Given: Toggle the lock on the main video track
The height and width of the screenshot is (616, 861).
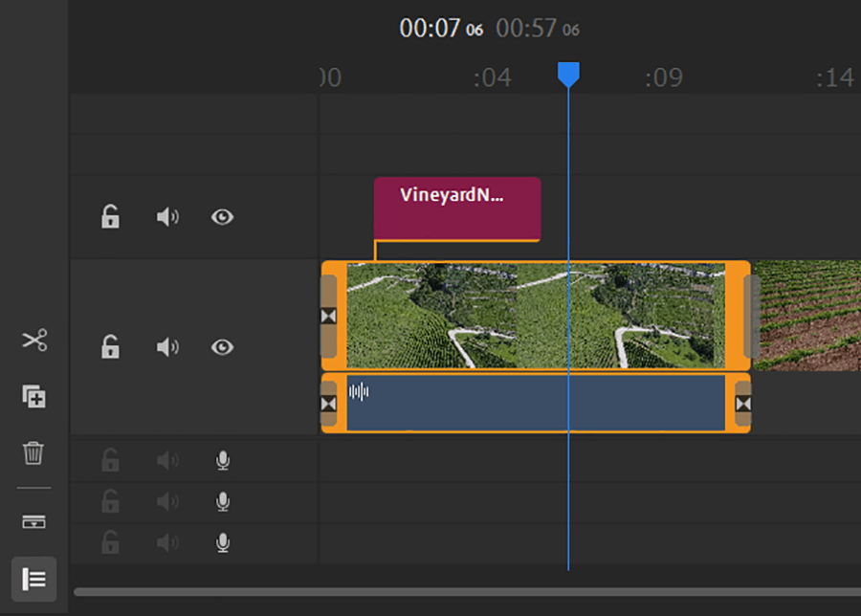Looking at the screenshot, I should pyautogui.click(x=111, y=347).
